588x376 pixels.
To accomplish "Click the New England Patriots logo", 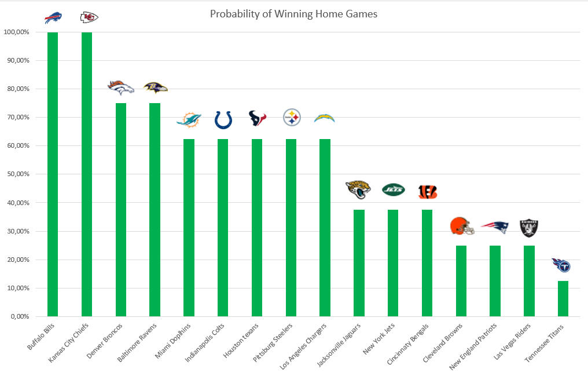I will click(495, 227).
